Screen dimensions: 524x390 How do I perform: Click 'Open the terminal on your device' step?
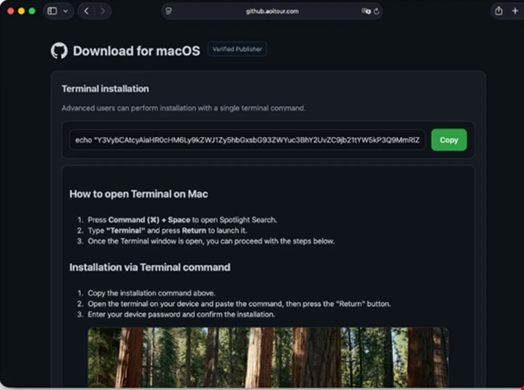(239, 304)
